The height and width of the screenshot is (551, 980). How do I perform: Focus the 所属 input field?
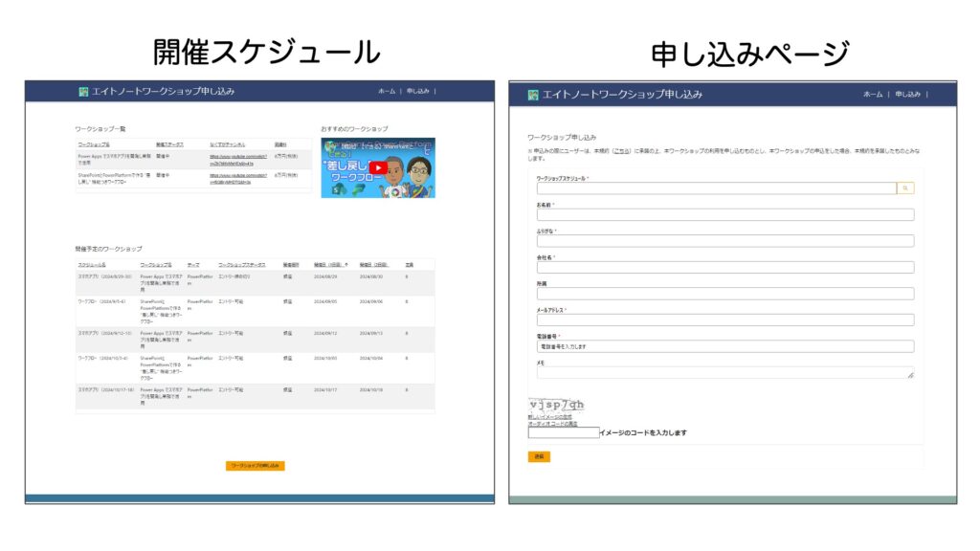[x=725, y=293]
